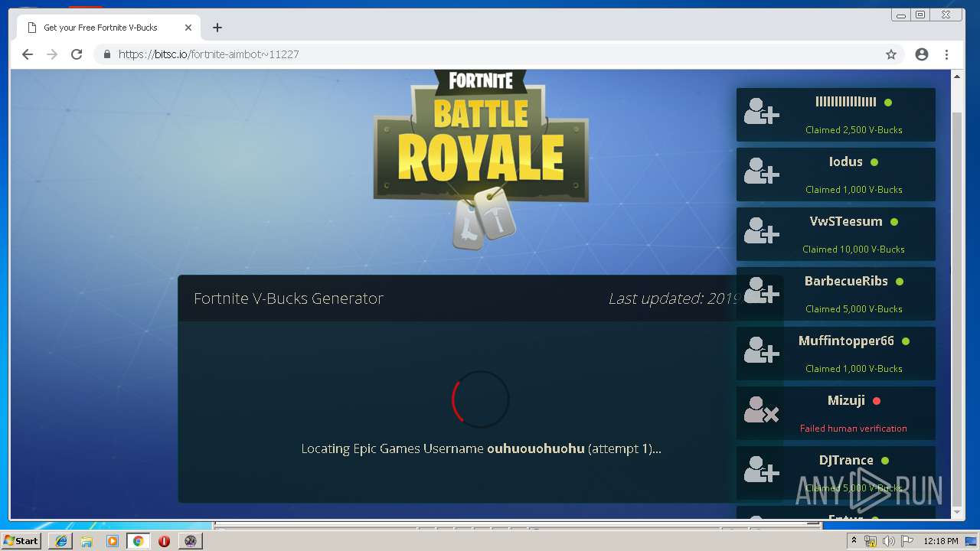
Task: Show hidden system tray icons arrow
Action: [x=854, y=540]
